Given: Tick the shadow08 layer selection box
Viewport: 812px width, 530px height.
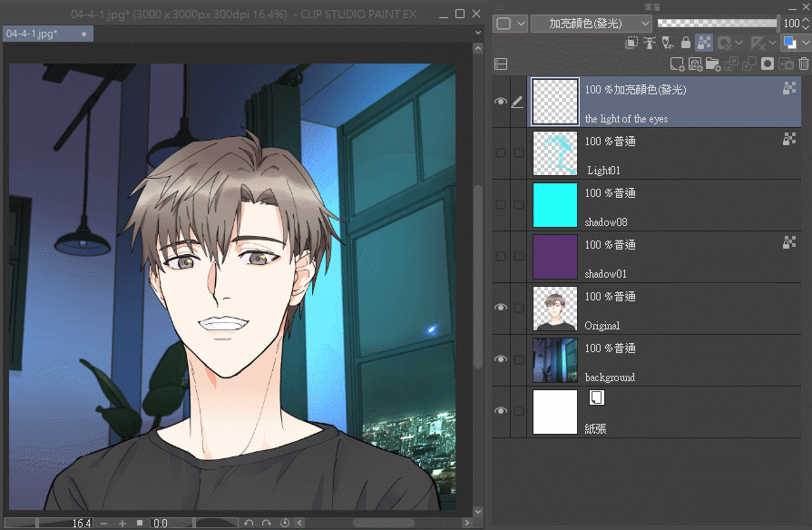Looking at the screenshot, I should 518,204.
